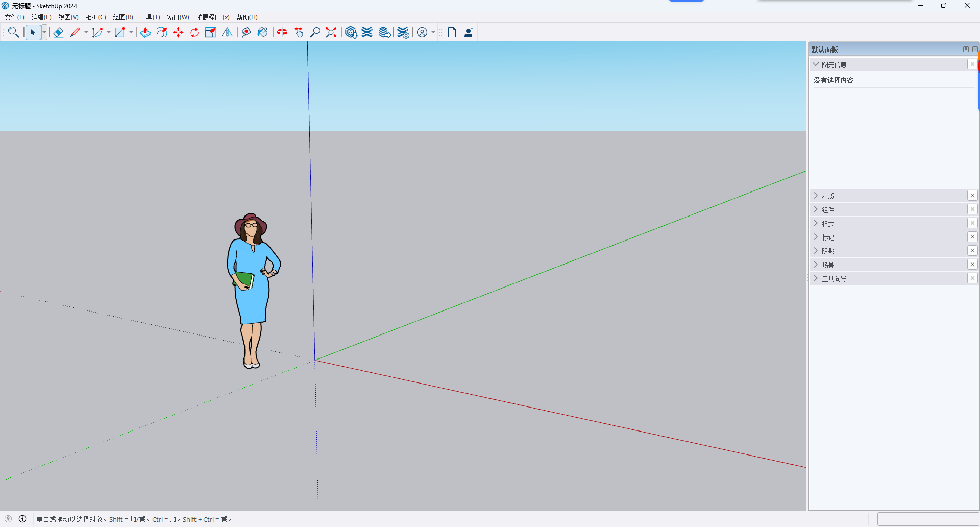The height and width of the screenshot is (527, 980).
Task: Select the Pan tool
Action: [299, 32]
